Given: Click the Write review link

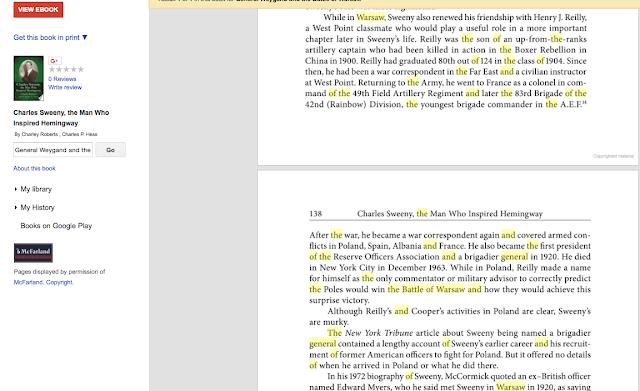Looking at the screenshot, I should click(65, 87).
